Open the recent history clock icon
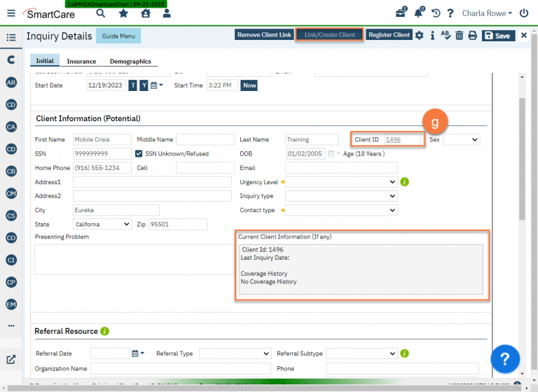 [x=436, y=13]
